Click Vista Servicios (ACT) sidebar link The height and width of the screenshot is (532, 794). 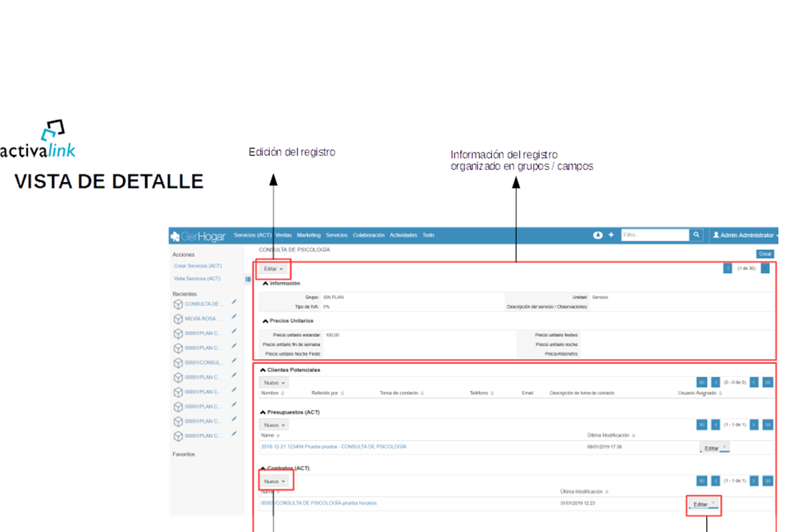coord(197,279)
